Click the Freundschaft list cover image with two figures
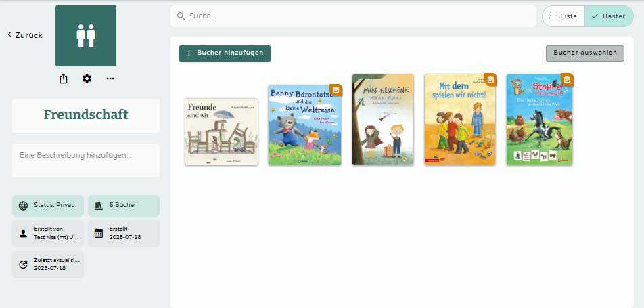 point(86,36)
